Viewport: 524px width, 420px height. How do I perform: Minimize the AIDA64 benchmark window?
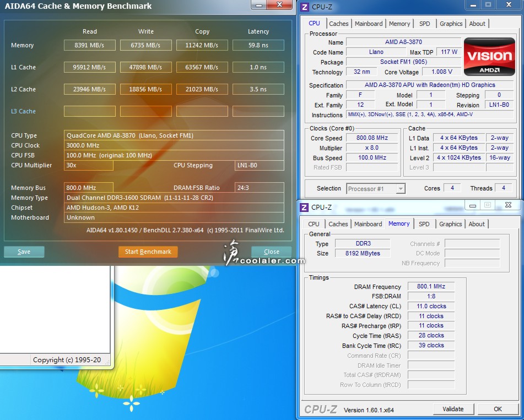click(x=258, y=4)
